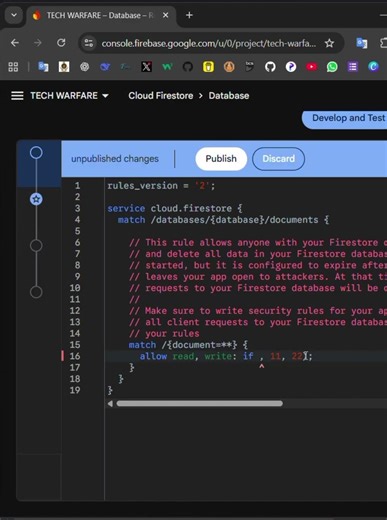Click the match /databases line 4

pos(223,220)
